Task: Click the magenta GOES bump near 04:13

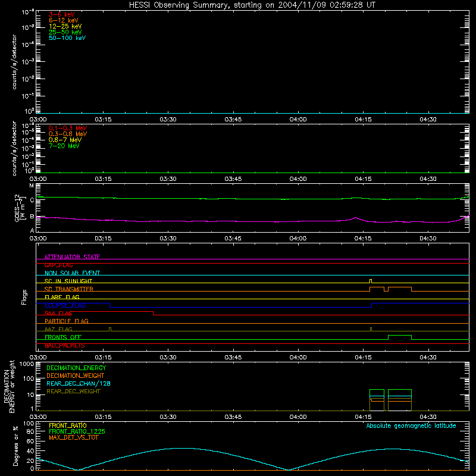Action: click(x=355, y=218)
